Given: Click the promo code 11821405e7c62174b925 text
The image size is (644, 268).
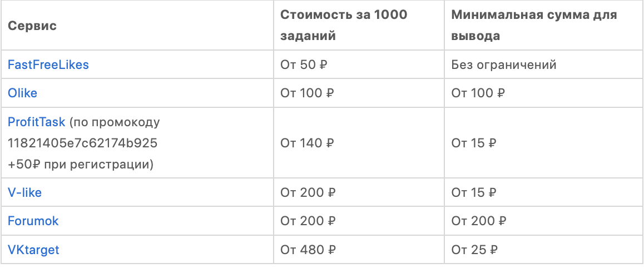Looking at the screenshot, I should point(82,143).
